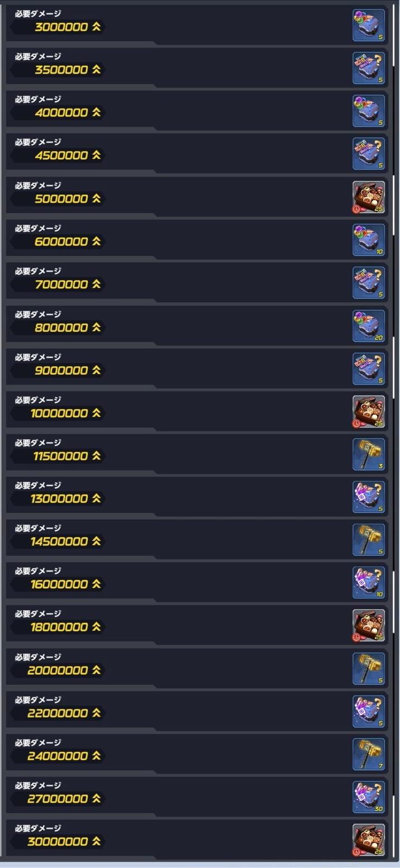Open the purple box reward at 27000000 damage
The image size is (400, 868).
click(369, 797)
